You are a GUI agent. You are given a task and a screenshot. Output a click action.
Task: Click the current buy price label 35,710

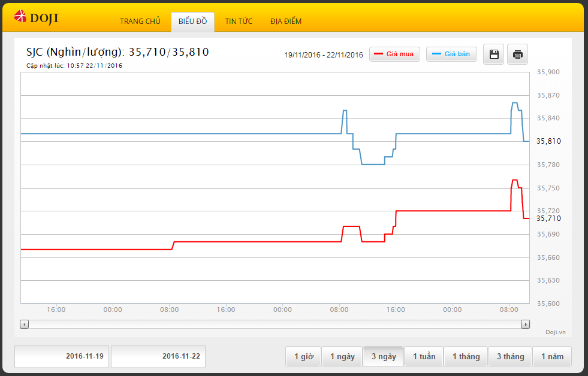[x=548, y=219]
